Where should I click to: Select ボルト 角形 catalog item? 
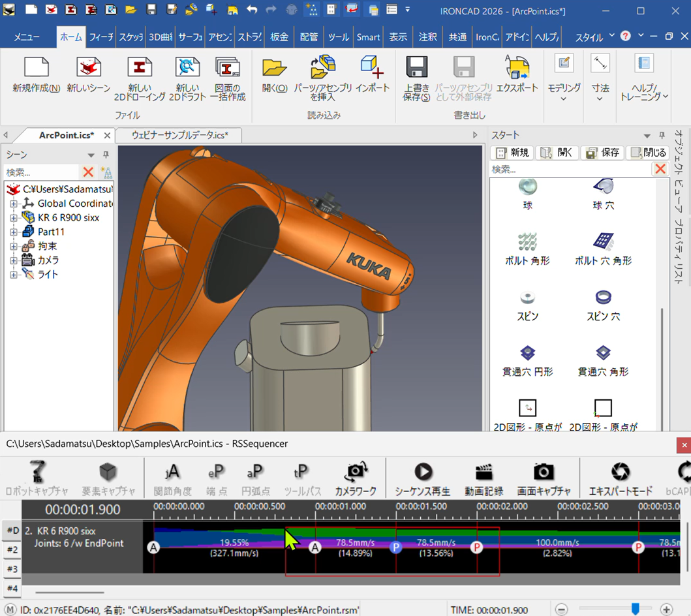tap(527, 249)
